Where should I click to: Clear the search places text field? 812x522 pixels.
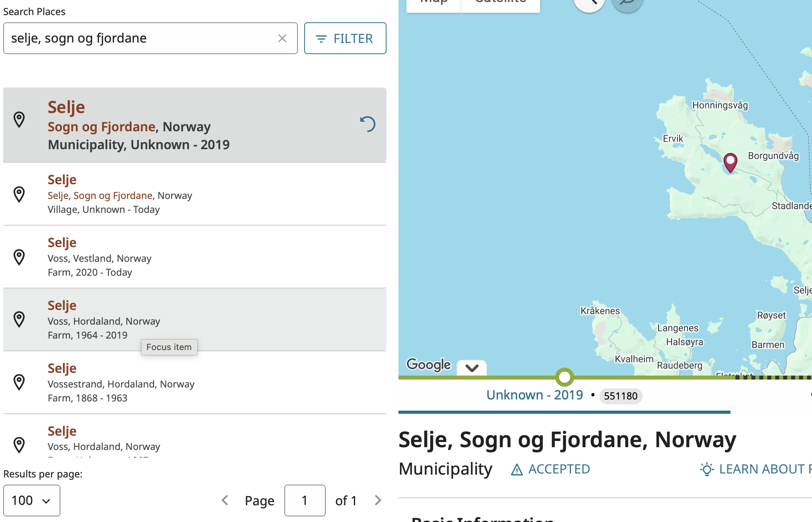tap(282, 38)
